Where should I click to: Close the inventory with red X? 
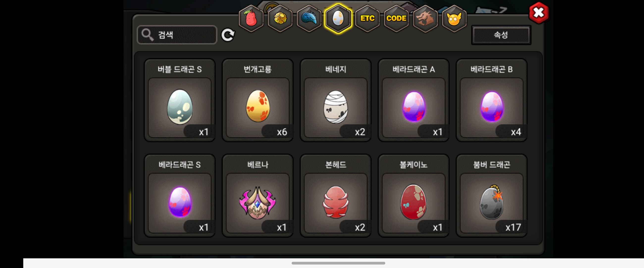(539, 12)
